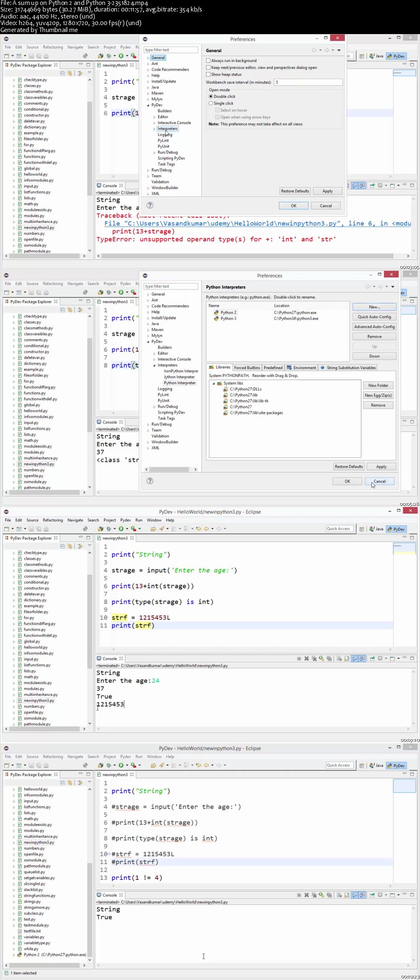This screenshot has height=980, width=420.
Task: Enable Always run in background
Action: click(x=208, y=60)
